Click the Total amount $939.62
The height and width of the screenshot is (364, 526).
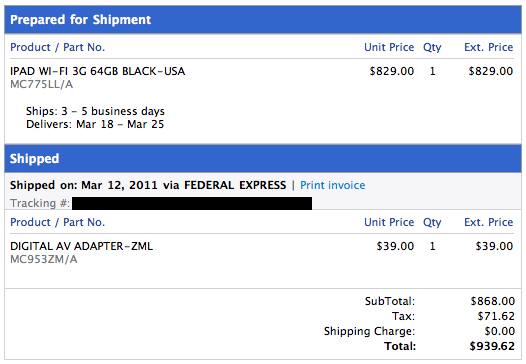coord(492,346)
